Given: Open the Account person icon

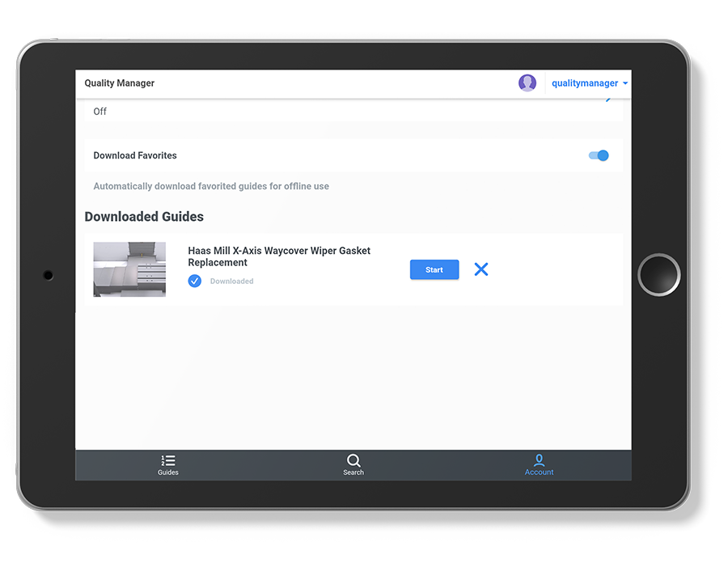Looking at the screenshot, I should 539,460.
